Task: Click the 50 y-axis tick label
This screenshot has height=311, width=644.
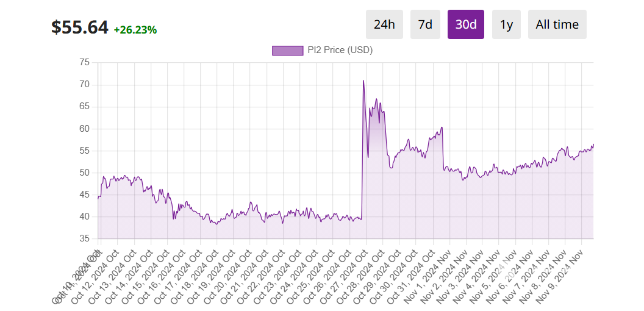Action: pyautogui.click(x=84, y=173)
